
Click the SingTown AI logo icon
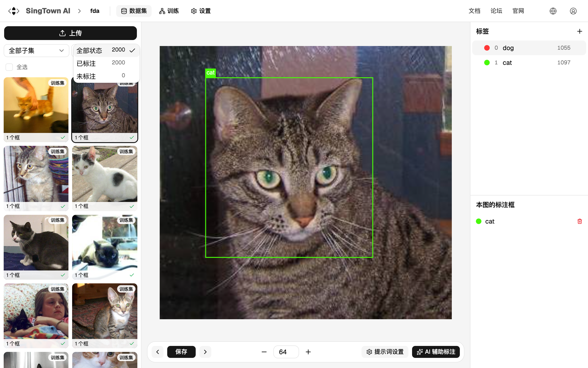(14, 11)
